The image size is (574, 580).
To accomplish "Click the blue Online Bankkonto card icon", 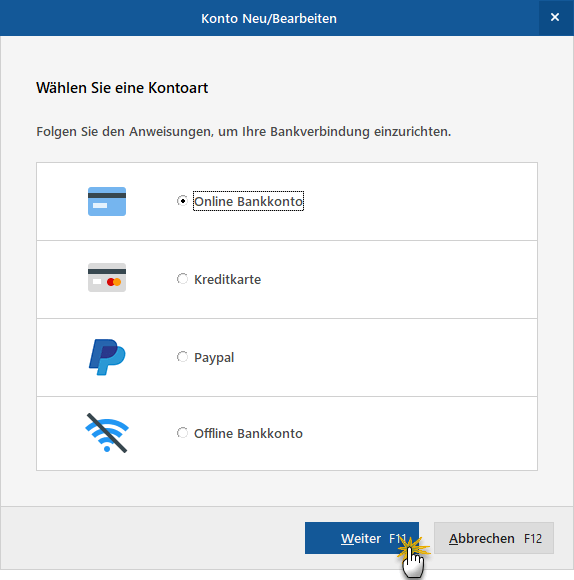I will coord(107,201).
